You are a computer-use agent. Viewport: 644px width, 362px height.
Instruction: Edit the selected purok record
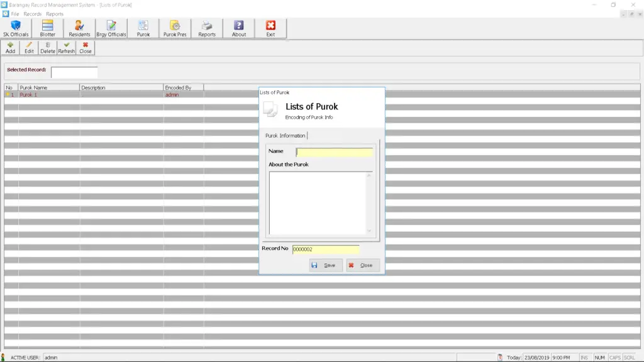click(x=28, y=47)
